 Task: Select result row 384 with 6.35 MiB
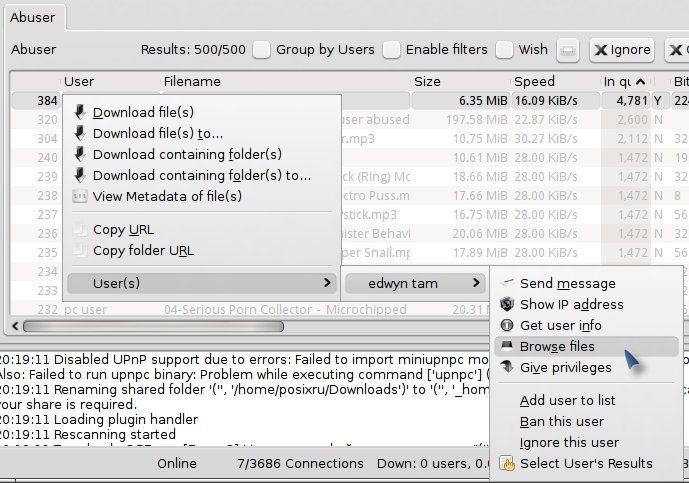point(349,101)
